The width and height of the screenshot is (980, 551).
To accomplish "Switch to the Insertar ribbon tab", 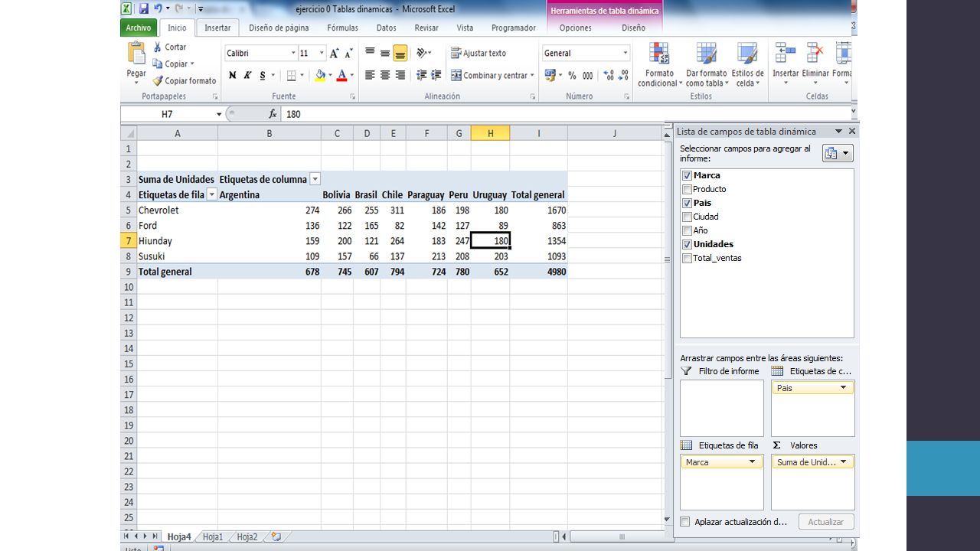I will point(217,28).
